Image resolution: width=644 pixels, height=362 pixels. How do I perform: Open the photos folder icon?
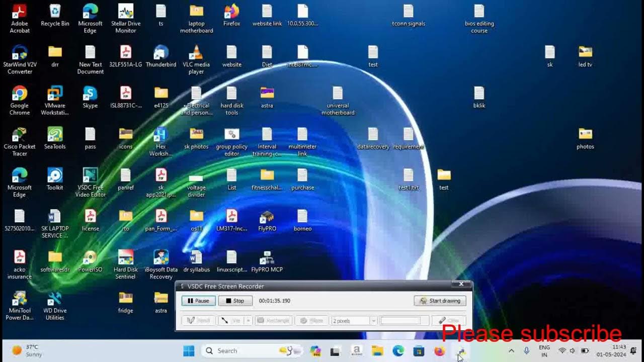click(x=585, y=138)
